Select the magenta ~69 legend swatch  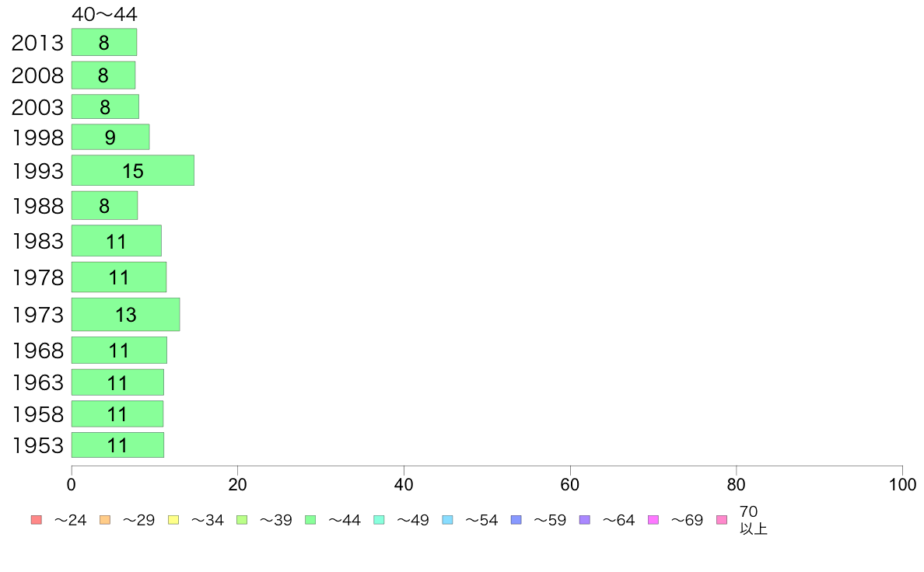[653, 520]
